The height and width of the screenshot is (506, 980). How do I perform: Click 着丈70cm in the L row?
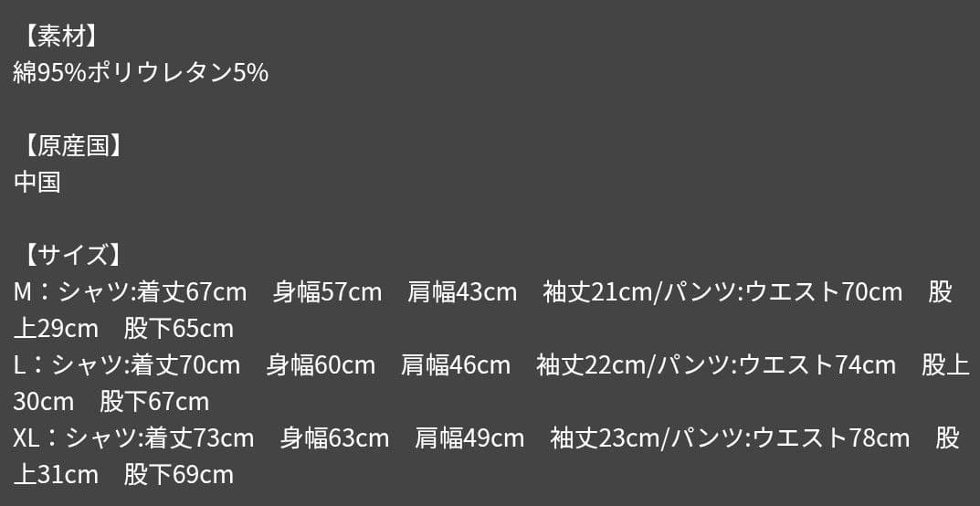click(185, 365)
